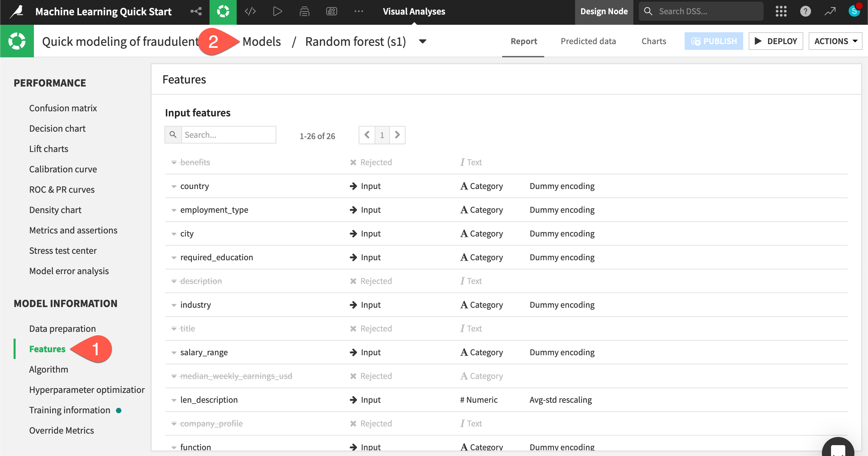Switch to the Charts tab
This screenshot has height=456, width=868.
tap(653, 41)
